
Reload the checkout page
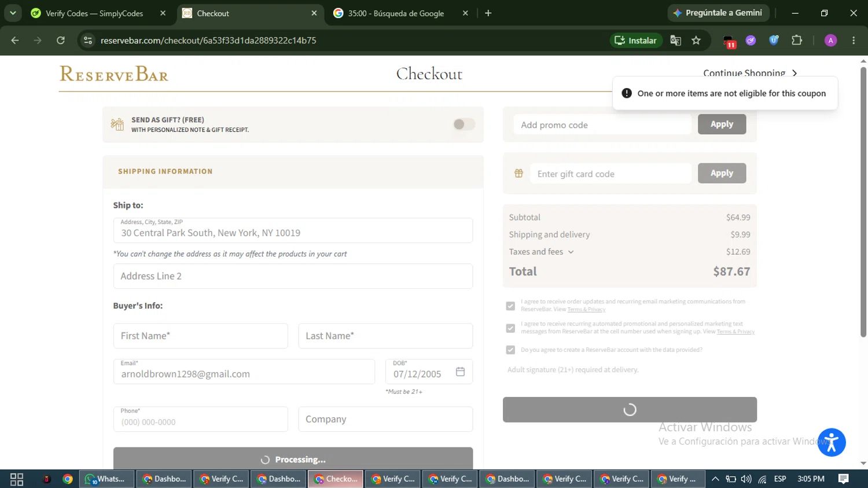(61, 40)
